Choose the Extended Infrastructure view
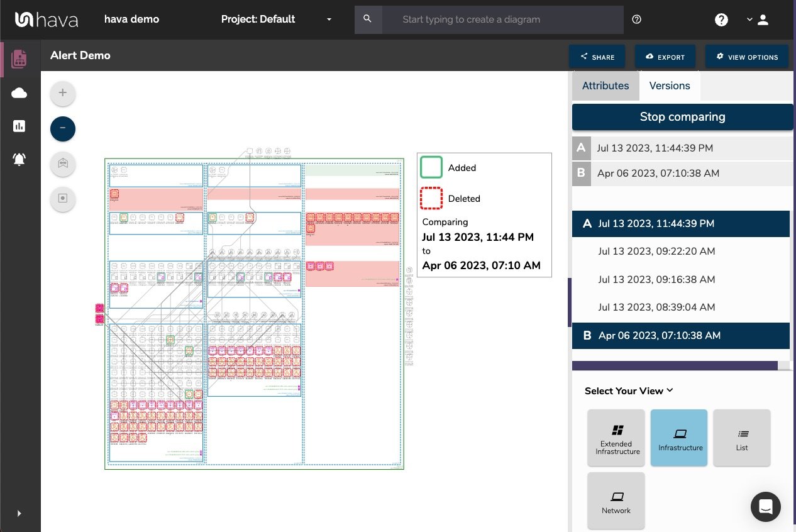The height and width of the screenshot is (532, 796). pos(616,437)
